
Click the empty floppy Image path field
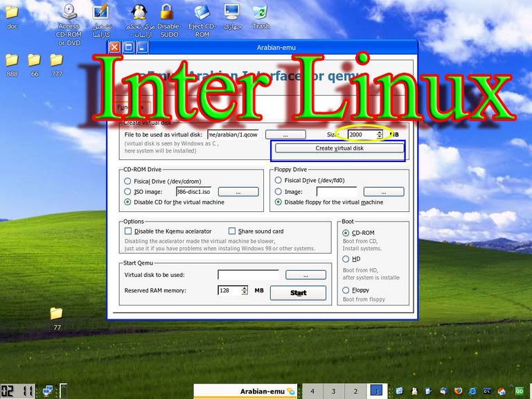pyautogui.click(x=337, y=192)
